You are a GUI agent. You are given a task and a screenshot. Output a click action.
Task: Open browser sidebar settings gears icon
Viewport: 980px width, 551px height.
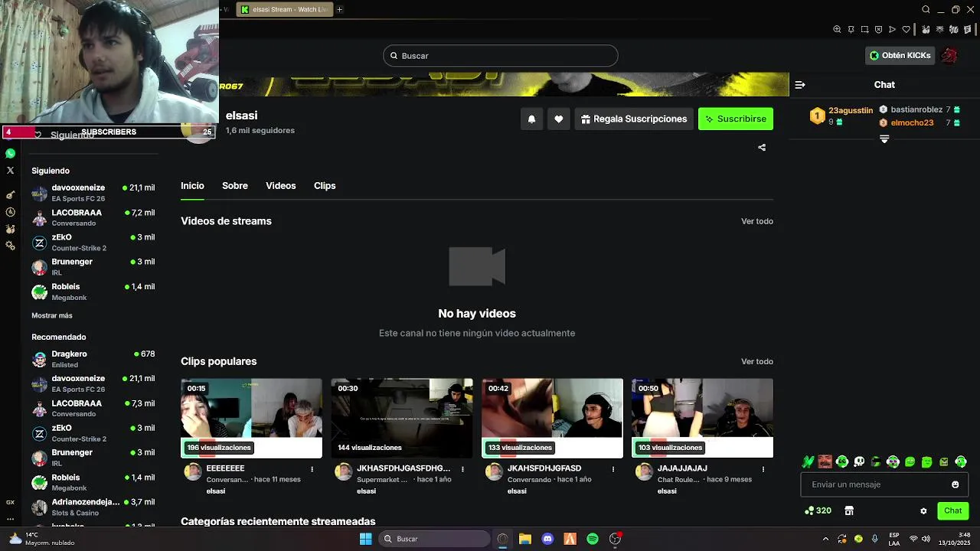[10, 246]
